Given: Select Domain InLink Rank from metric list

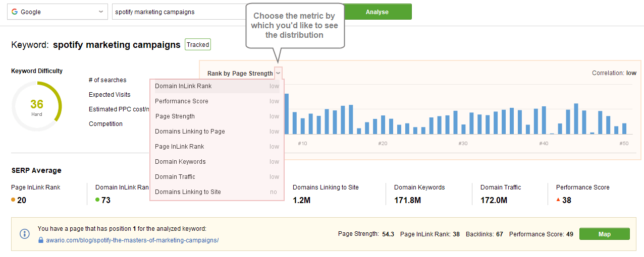Looking at the screenshot, I should 217,86.
